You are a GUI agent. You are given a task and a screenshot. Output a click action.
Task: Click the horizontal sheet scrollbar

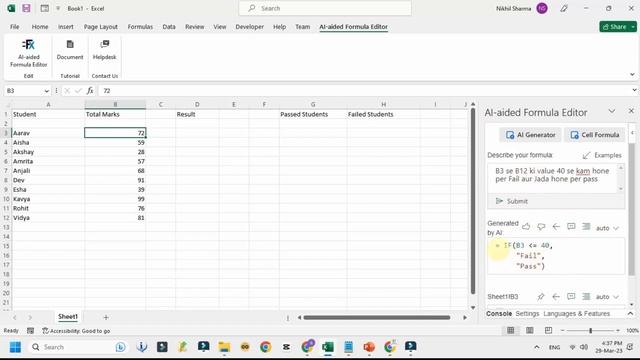[x=377, y=317]
